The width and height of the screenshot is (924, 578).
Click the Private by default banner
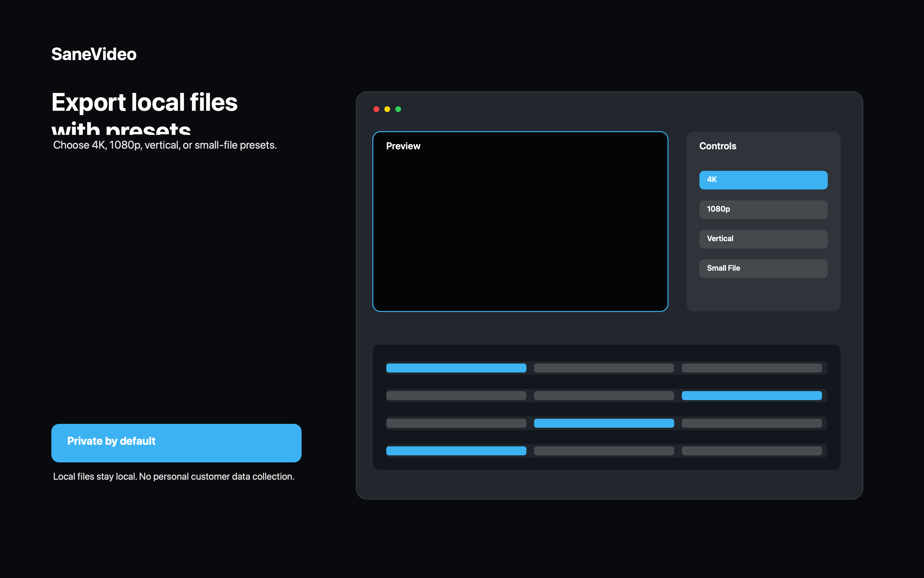176,443
